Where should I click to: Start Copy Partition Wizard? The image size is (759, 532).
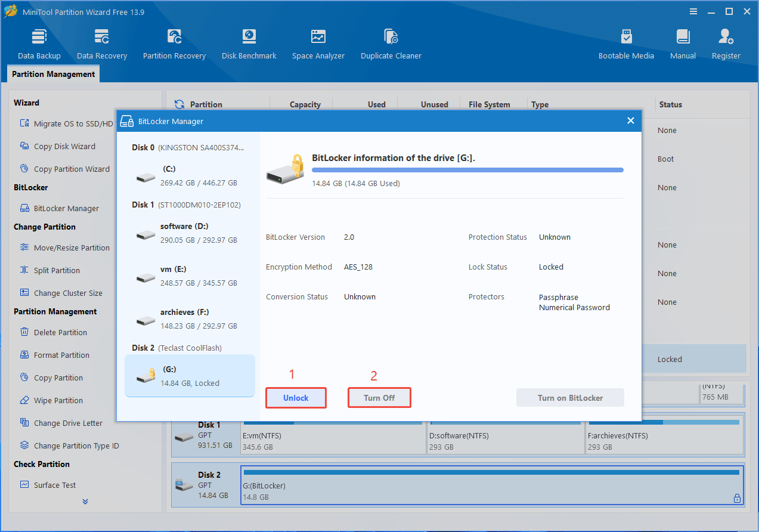(x=64, y=169)
